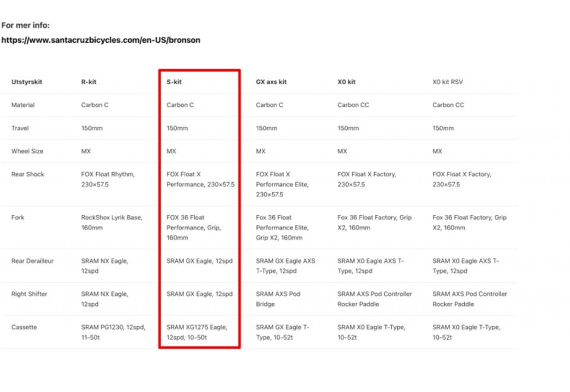
Task: Click the X0 kit RSV Rear Shock cell
Action: (462, 179)
